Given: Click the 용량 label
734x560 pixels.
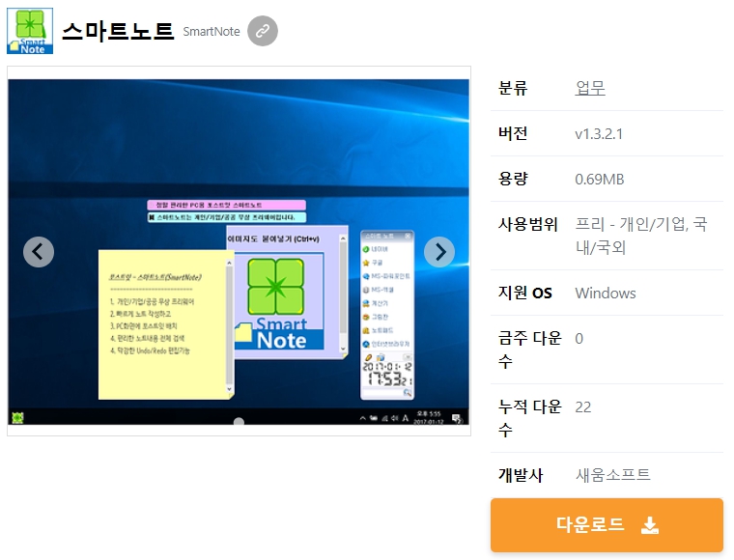Looking at the screenshot, I should [513, 179].
